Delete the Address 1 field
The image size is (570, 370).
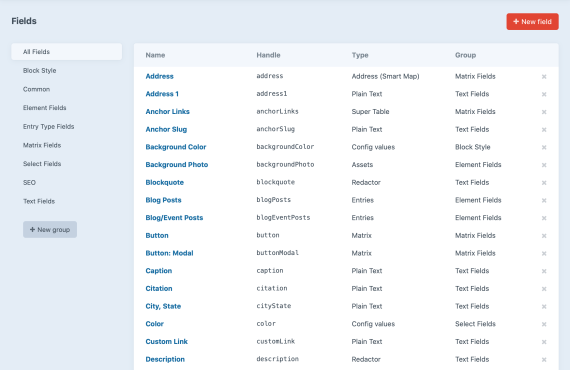[544, 94]
